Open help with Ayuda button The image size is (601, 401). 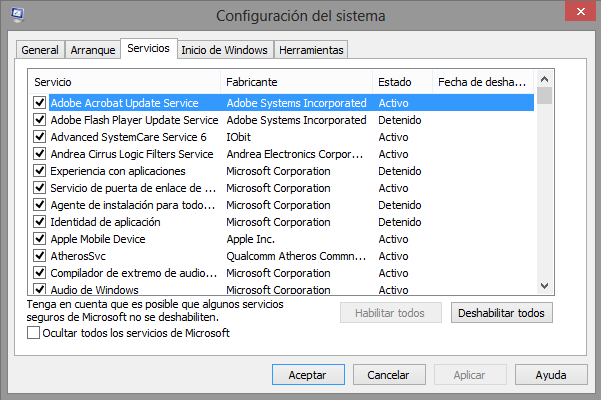click(551, 375)
